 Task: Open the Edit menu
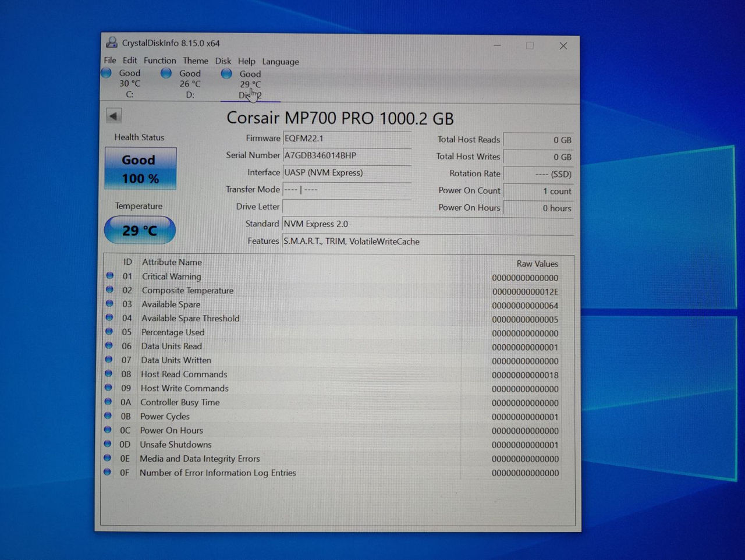(x=130, y=60)
